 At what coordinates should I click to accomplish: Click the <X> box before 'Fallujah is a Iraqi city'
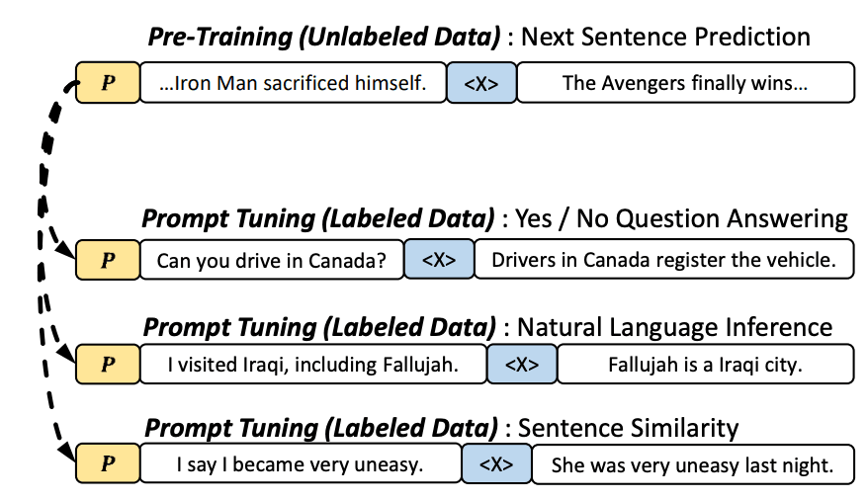521,364
